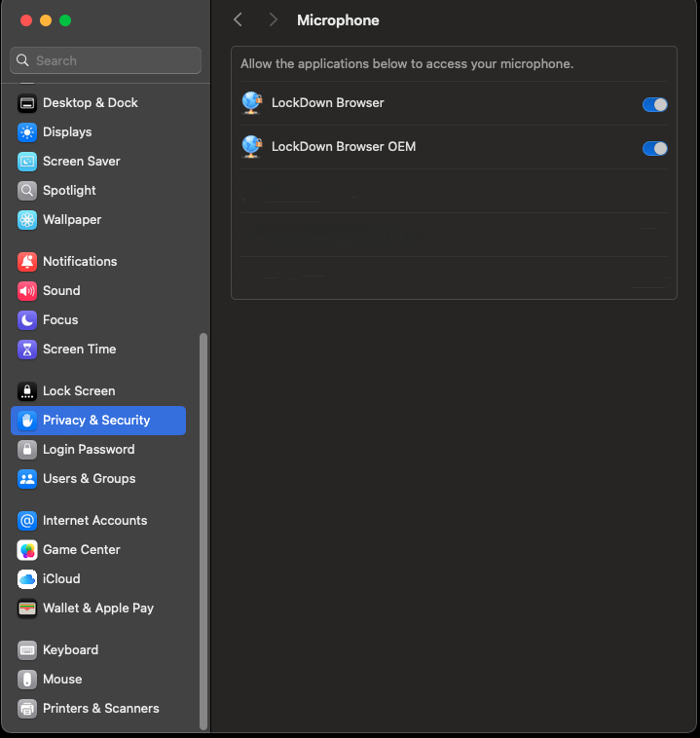Click the Screen Saver icon
Image resolution: width=700 pixels, height=738 pixels.
(27, 162)
